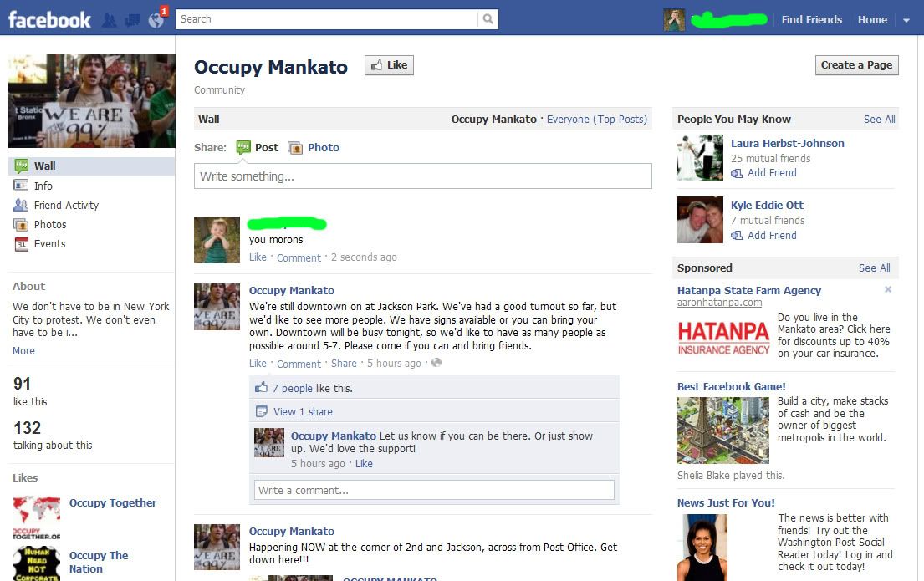Like the Occupy Mankato page
Viewport: 924px width, 581px height.
pos(389,65)
